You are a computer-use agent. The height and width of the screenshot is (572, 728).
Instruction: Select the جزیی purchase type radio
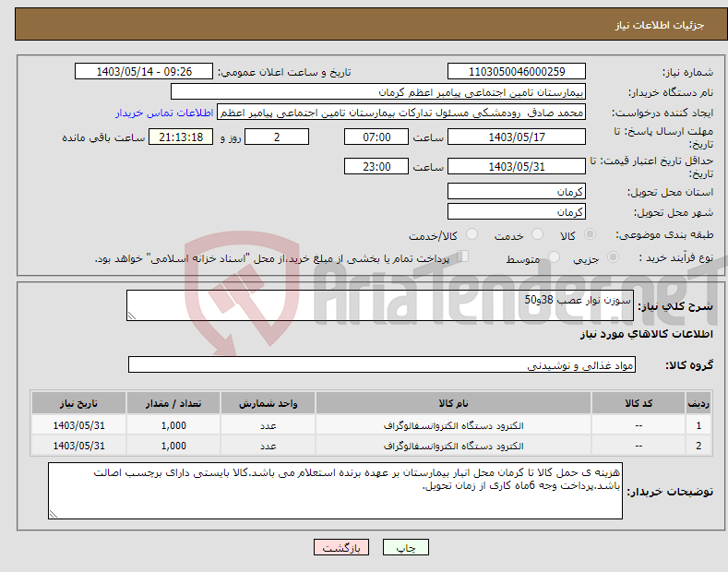pos(613,257)
